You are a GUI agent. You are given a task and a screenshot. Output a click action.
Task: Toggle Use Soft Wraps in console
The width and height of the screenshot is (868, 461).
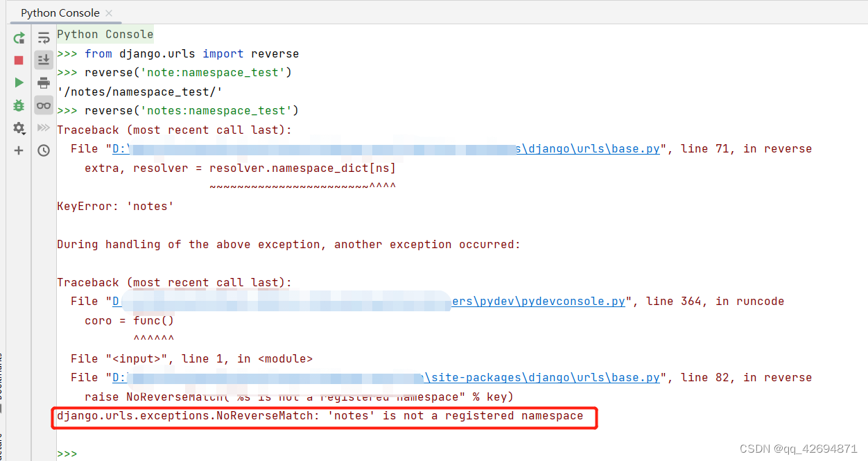(x=44, y=38)
